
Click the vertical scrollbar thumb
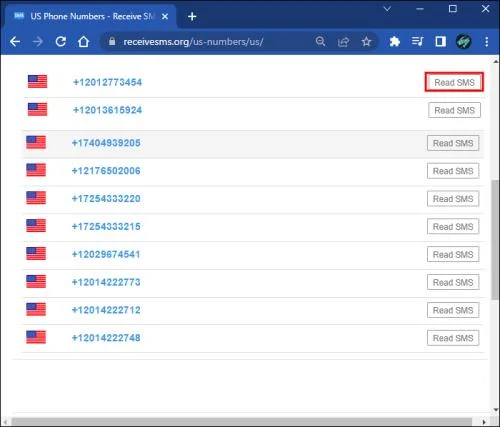[x=495, y=239]
